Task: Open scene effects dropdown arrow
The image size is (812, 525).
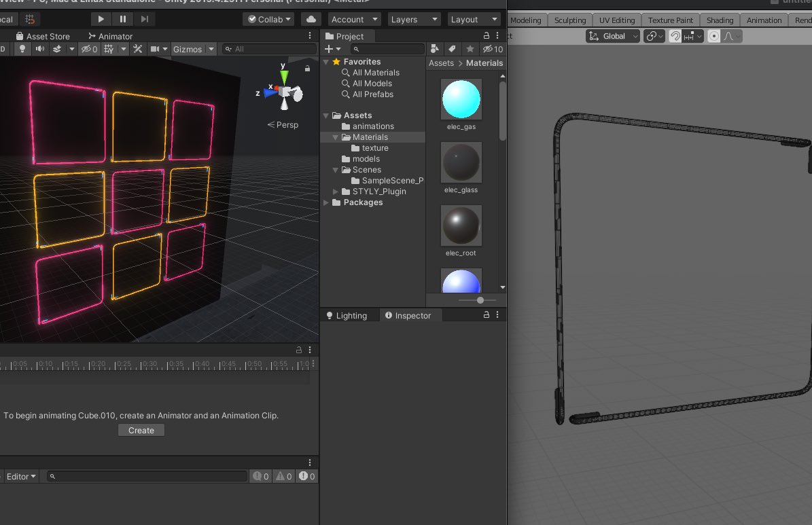Action: (x=72, y=49)
